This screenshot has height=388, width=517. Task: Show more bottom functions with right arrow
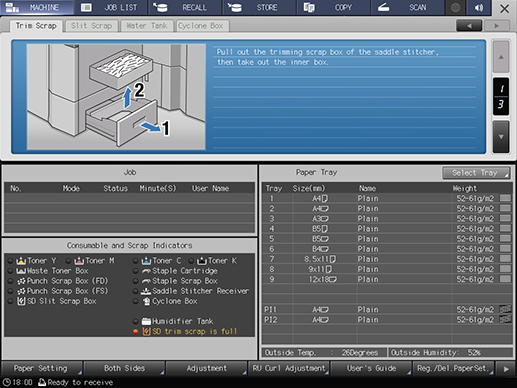coord(506,369)
